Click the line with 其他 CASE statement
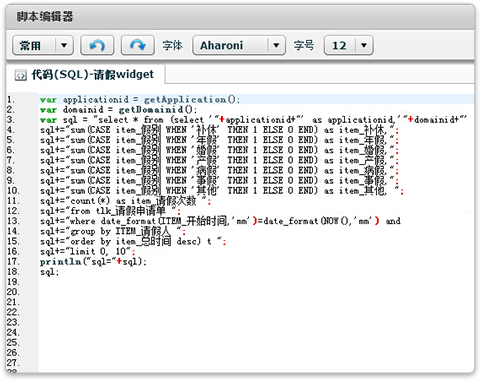 [x=222, y=191]
